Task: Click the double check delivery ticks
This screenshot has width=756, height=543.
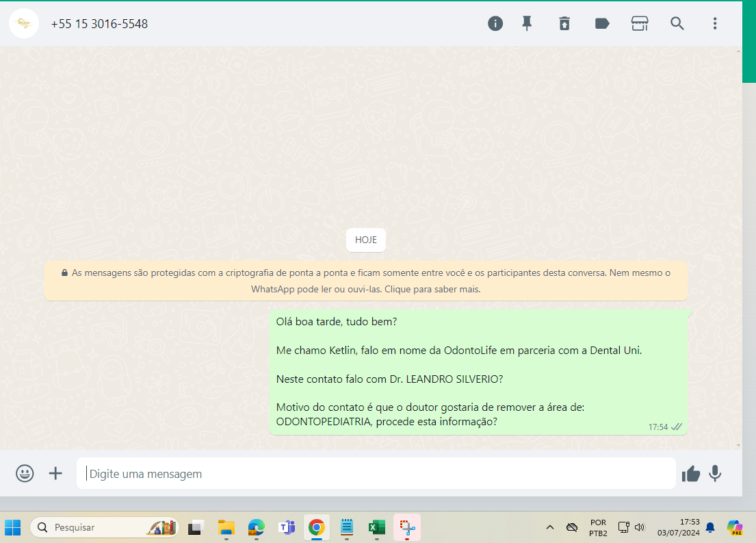Action: click(x=677, y=427)
